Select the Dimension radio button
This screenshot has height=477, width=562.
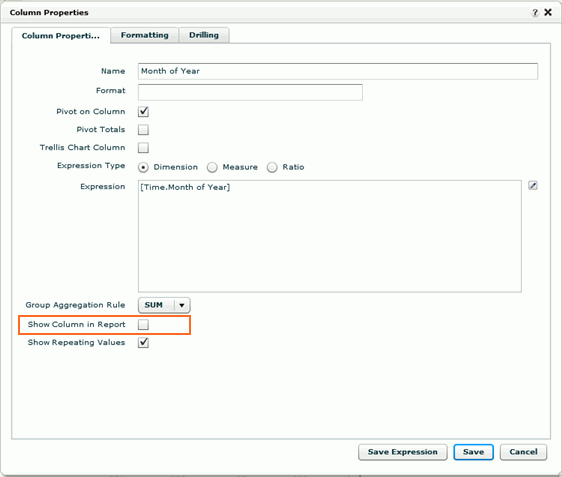[x=143, y=167]
